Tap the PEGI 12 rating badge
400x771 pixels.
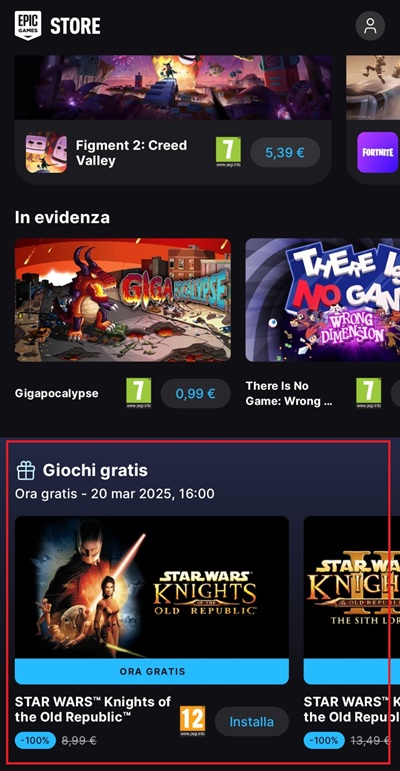pyautogui.click(x=192, y=721)
